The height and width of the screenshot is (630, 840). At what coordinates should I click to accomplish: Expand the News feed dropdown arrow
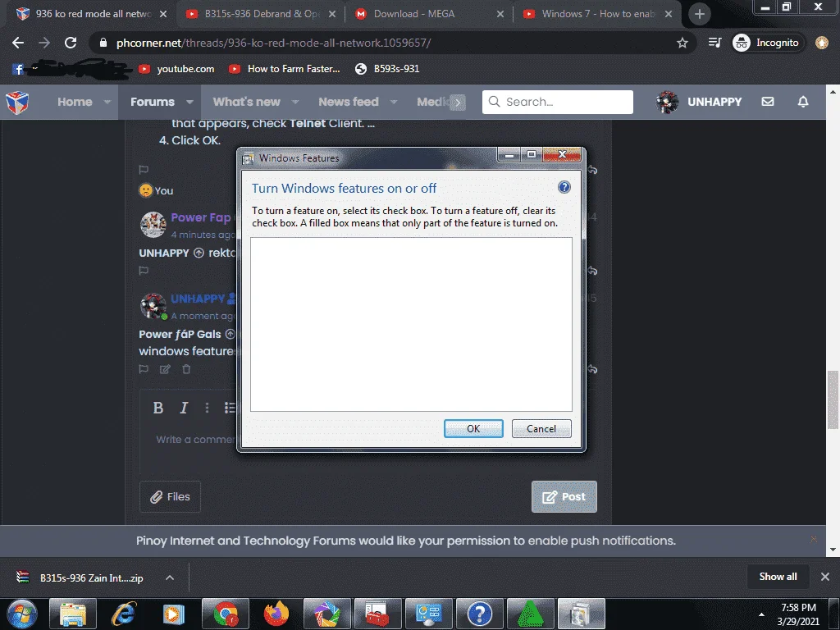(x=394, y=102)
